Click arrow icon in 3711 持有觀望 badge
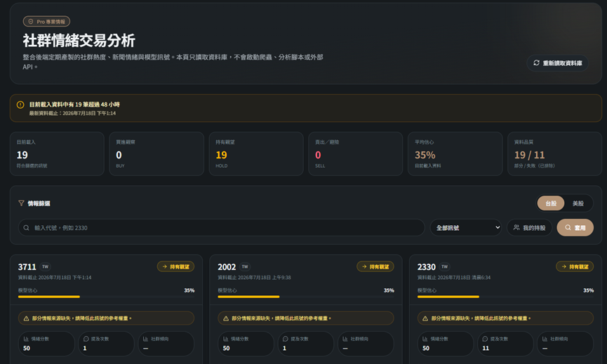This screenshot has width=607, height=364. coord(164,267)
